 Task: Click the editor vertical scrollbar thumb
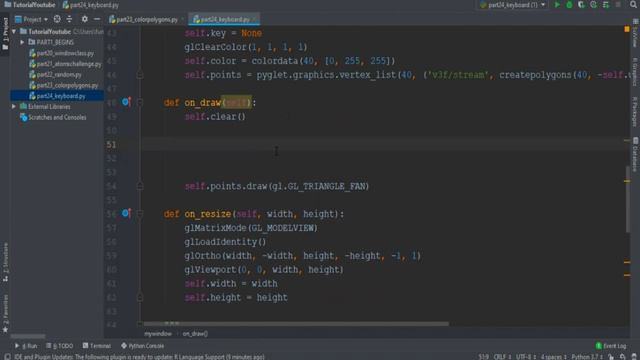[x=627, y=199]
